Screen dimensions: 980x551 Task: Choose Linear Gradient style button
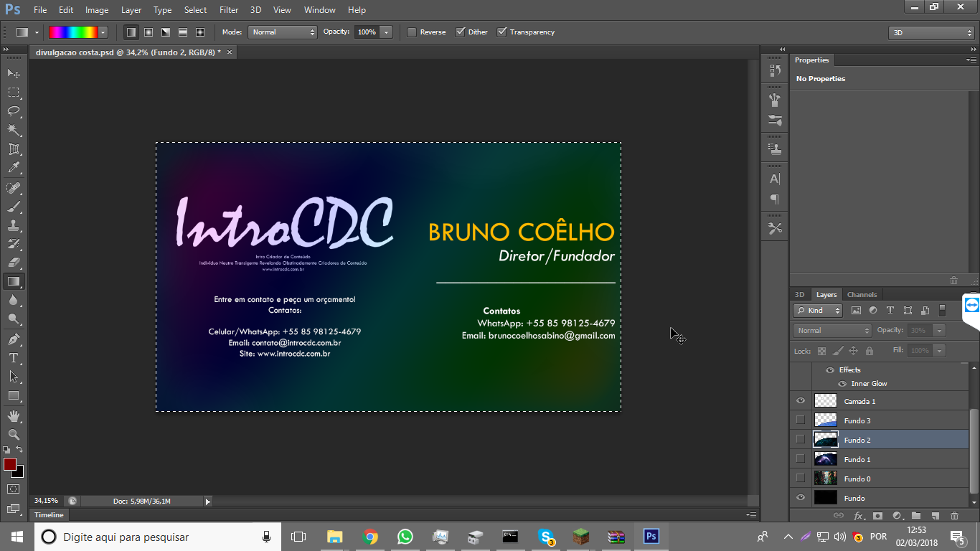coord(131,32)
